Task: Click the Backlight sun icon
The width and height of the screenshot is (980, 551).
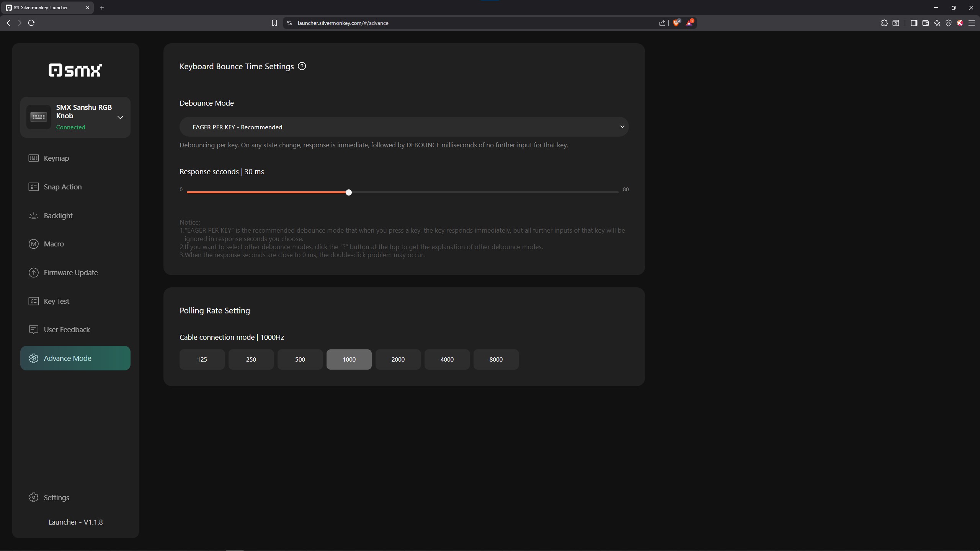Action: click(34, 215)
